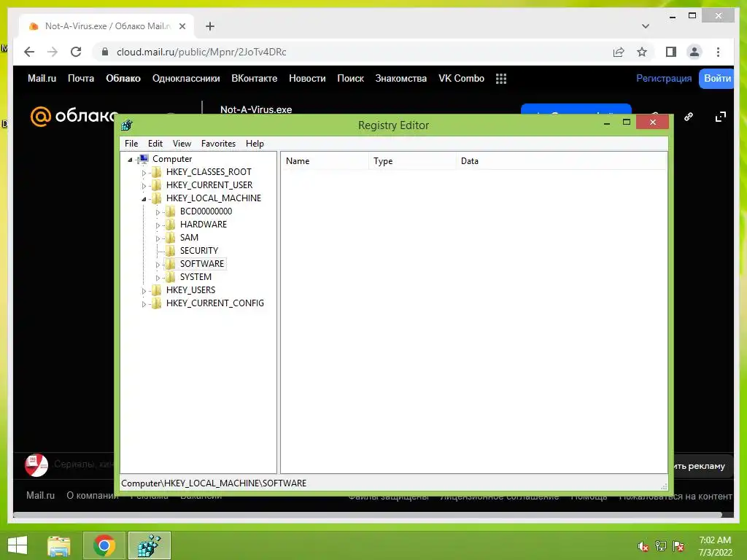
Task: Click the Chrome address bar URL
Action: pos(201,52)
